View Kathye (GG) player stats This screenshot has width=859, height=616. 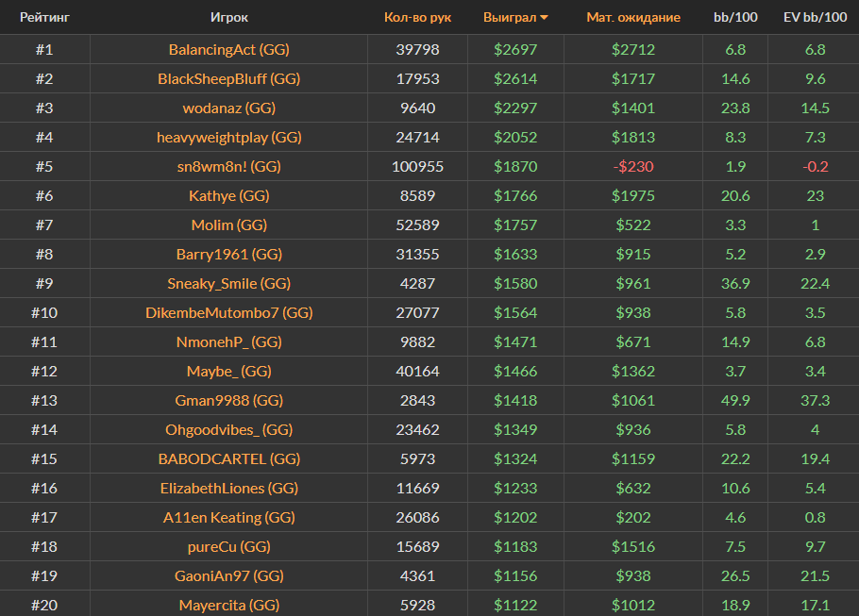click(x=229, y=195)
